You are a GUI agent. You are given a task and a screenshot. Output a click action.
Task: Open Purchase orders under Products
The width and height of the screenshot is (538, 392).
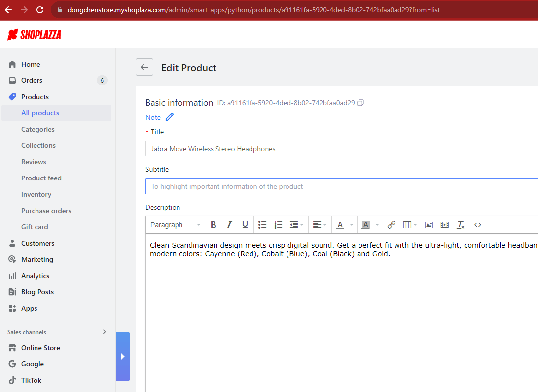46,211
